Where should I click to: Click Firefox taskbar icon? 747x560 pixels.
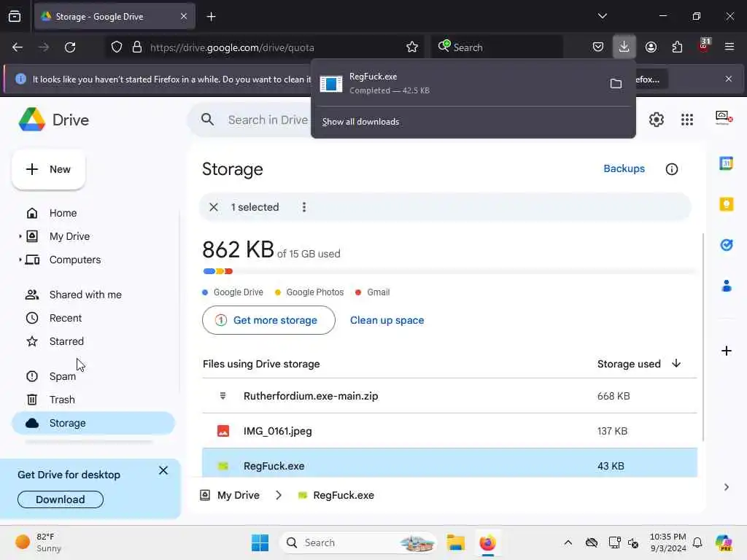click(x=487, y=542)
